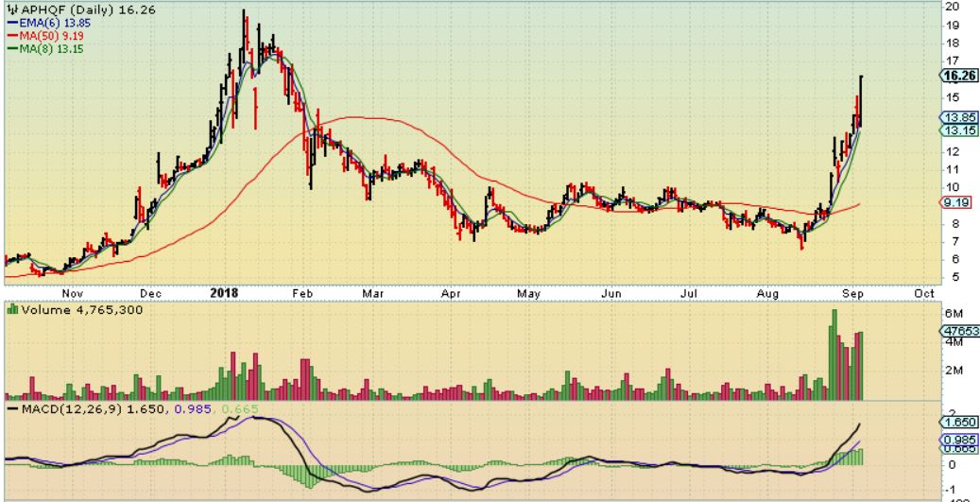The width and height of the screenshot is (980, 502).
Task: Click the 19 price axis label
Action: [954, 25]
